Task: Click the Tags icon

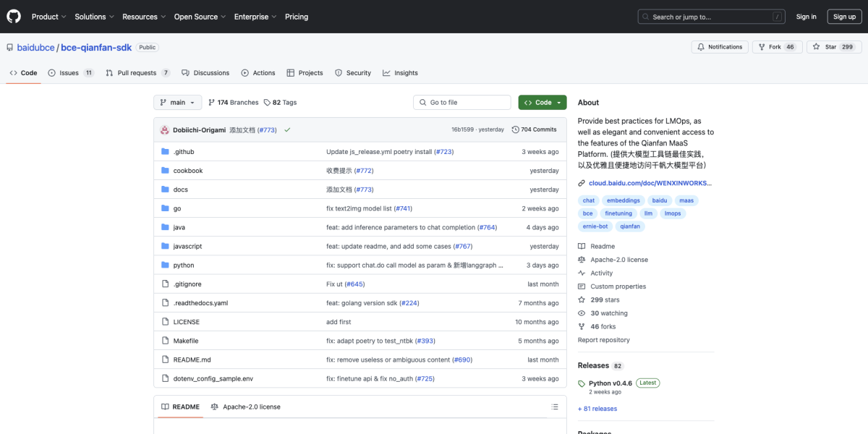Action: [267, 103]
